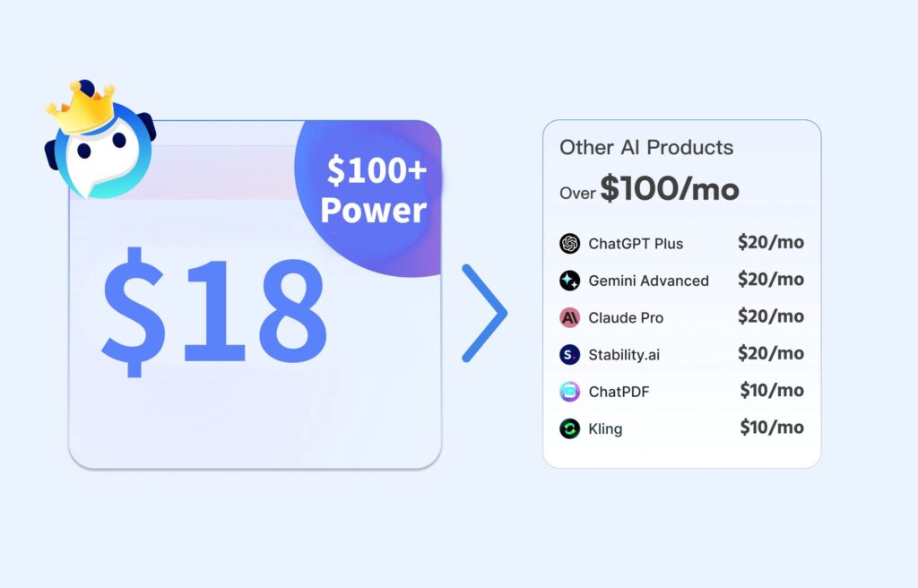The height and width of the screenshot is (588, 918).
Task: Click the Claude Pro logo icon
Action: (569, 317)
